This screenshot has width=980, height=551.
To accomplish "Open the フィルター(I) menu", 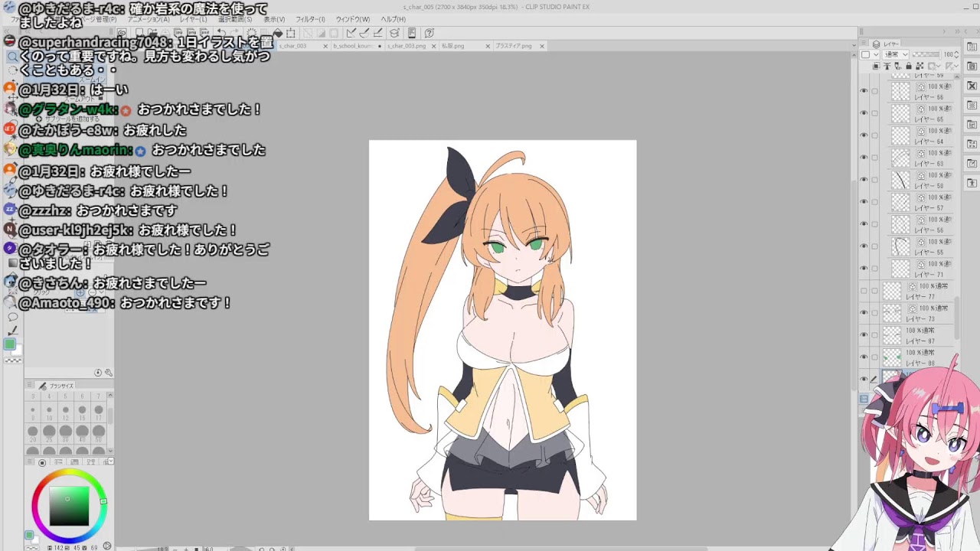I will click(x=310, y=19).
